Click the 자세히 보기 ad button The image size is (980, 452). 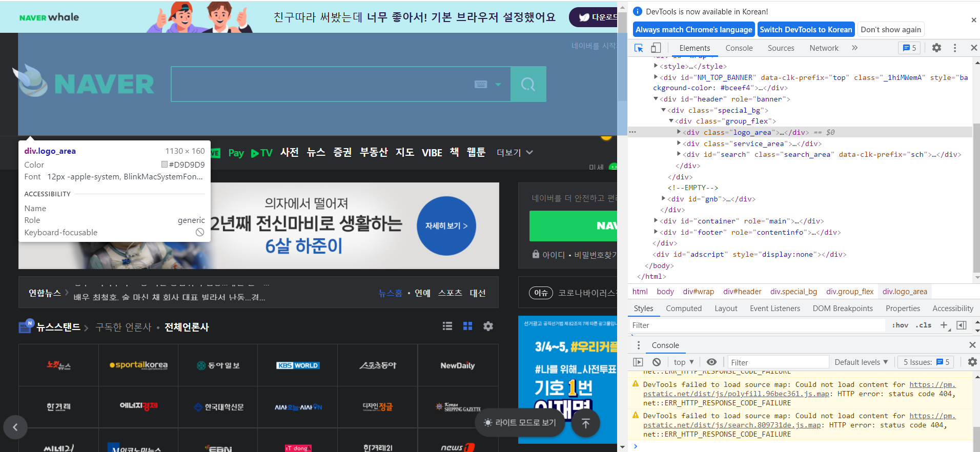446,225
